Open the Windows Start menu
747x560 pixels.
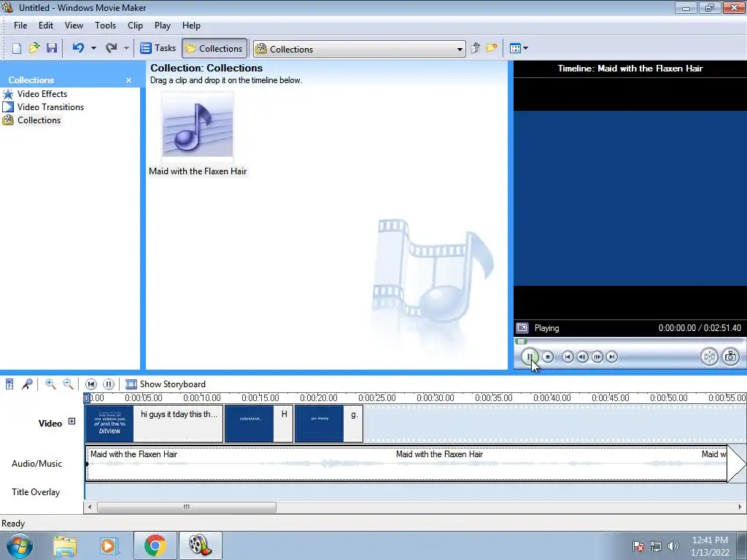pyautogui.click(x=20, y=545)
